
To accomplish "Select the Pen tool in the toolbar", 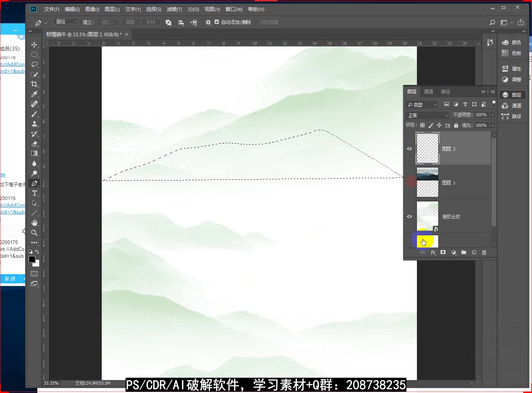I will (34, 183).
